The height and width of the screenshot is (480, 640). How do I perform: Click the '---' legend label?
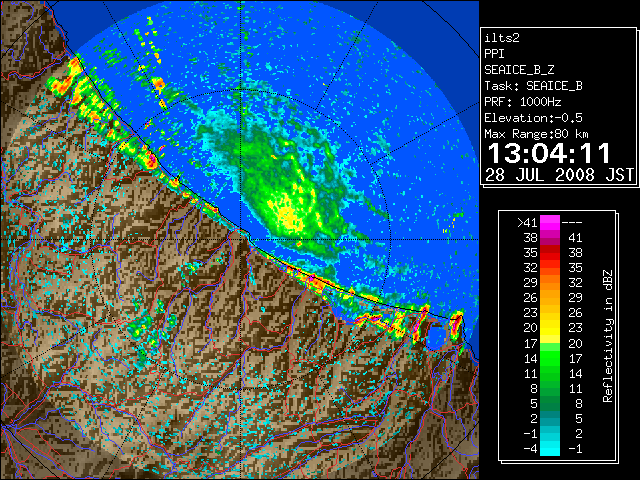click(572, 222)
